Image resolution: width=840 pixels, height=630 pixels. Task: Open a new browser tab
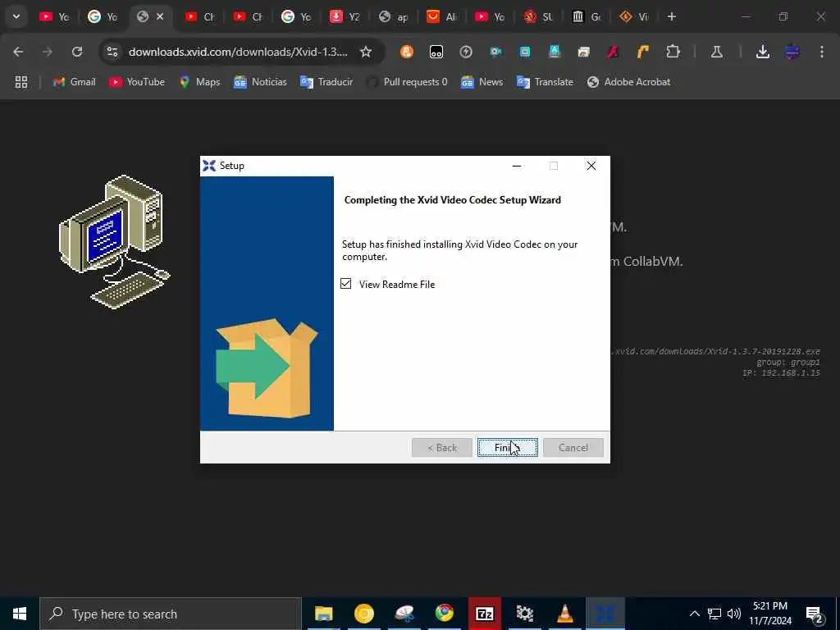pyautogui.click(x=671, y=16)
